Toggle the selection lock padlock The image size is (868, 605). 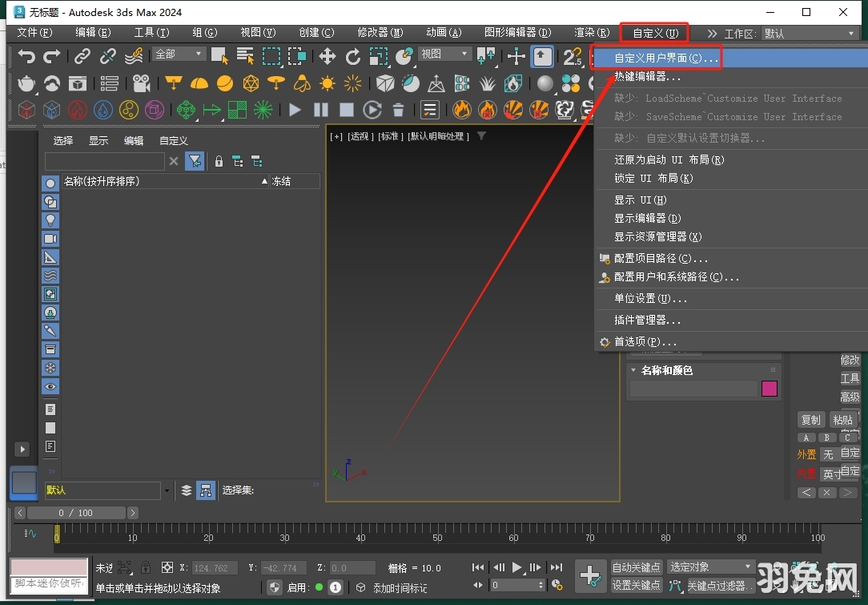pos(145,567)
